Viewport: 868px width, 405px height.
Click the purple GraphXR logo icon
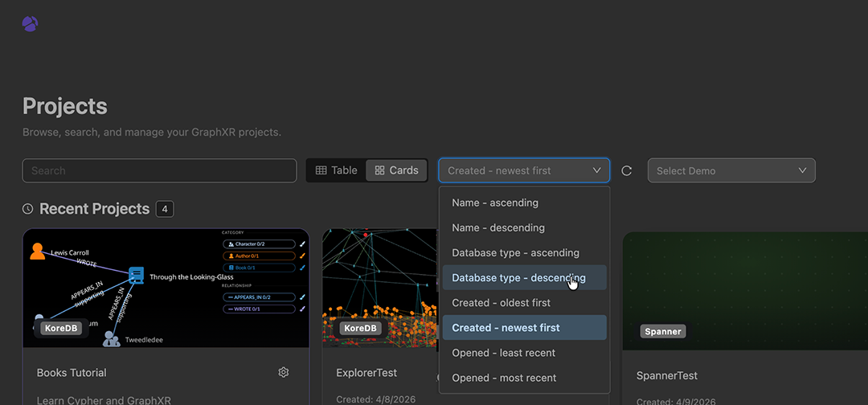[x=30, y=24]
